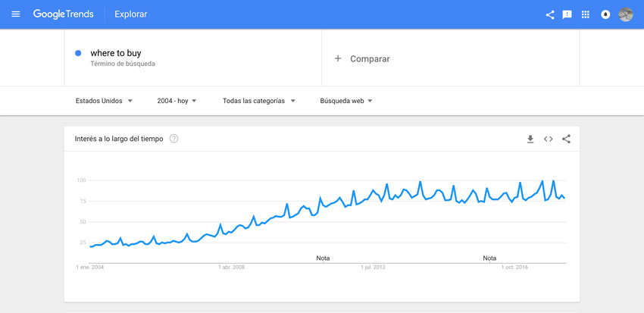
Task: Open the Búsqueda web dropdown
Action: [345, 101]
